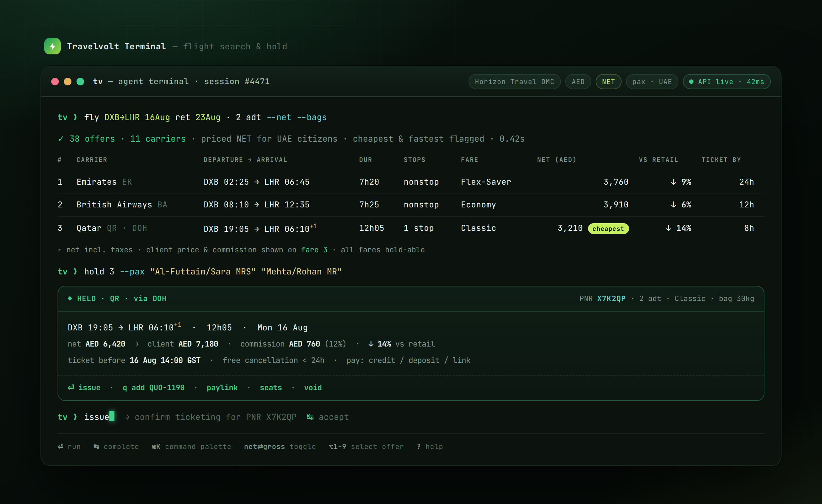Click British Airways net price 3,910
The height and width of the screenshot is (504, 822).
(616, 205)
